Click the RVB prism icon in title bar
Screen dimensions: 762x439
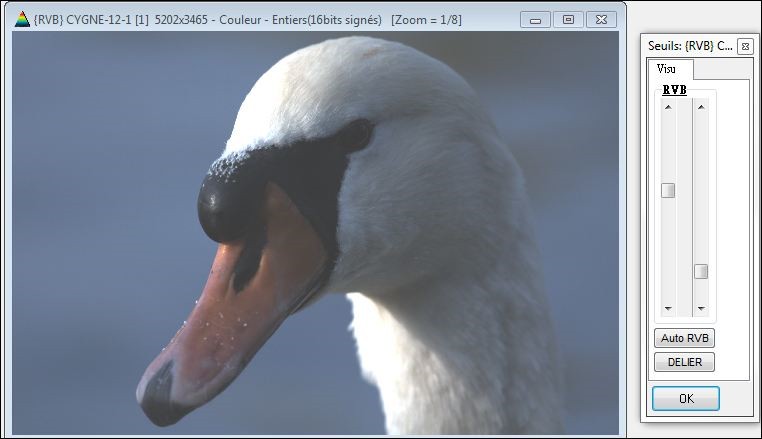pyautogui.click(x=22, y=19)
